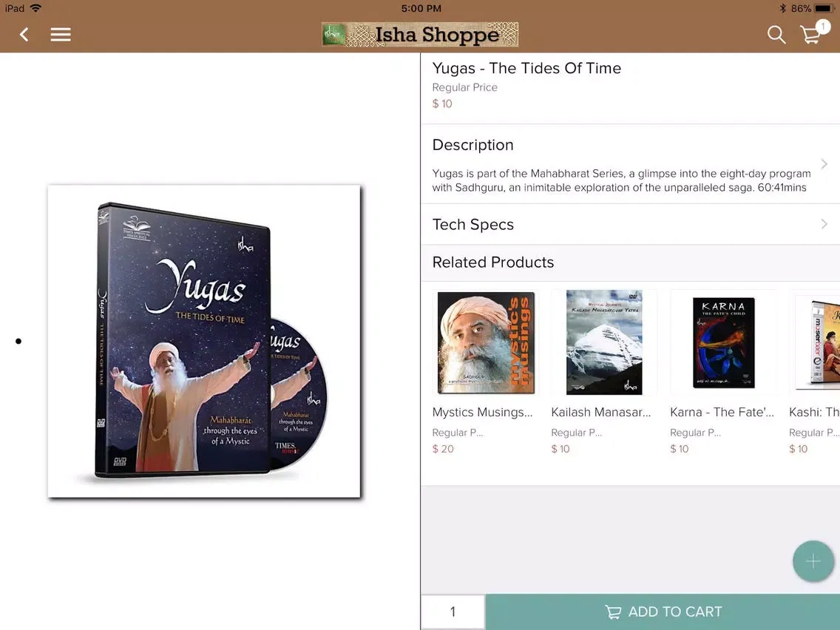Tap the battery status icon
This screenshot has height=630, width=840.
824,9
